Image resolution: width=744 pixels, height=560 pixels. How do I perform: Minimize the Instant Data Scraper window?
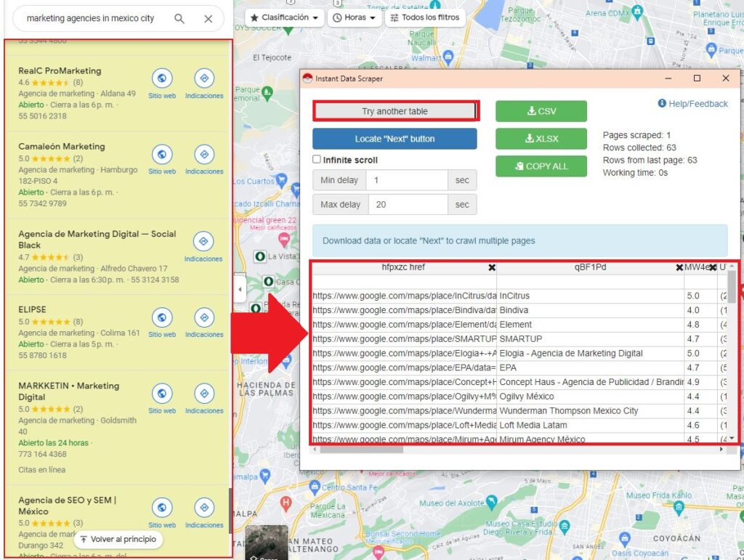pyautogui.click(x=668, y=78)
